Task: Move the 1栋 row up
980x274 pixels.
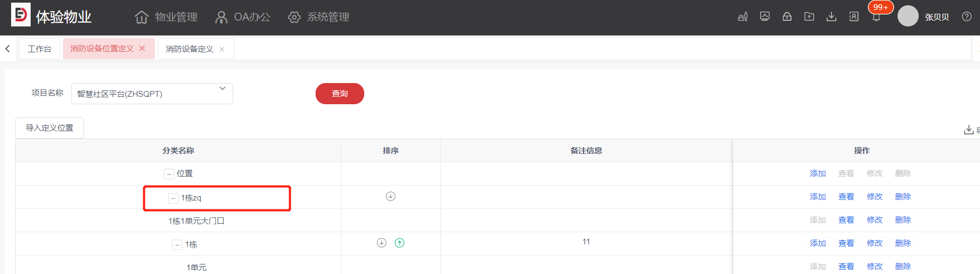Action: click(x=400, y=243)
